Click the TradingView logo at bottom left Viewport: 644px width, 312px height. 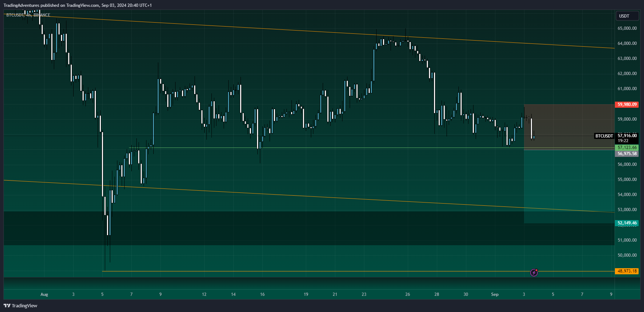point(20,306)
